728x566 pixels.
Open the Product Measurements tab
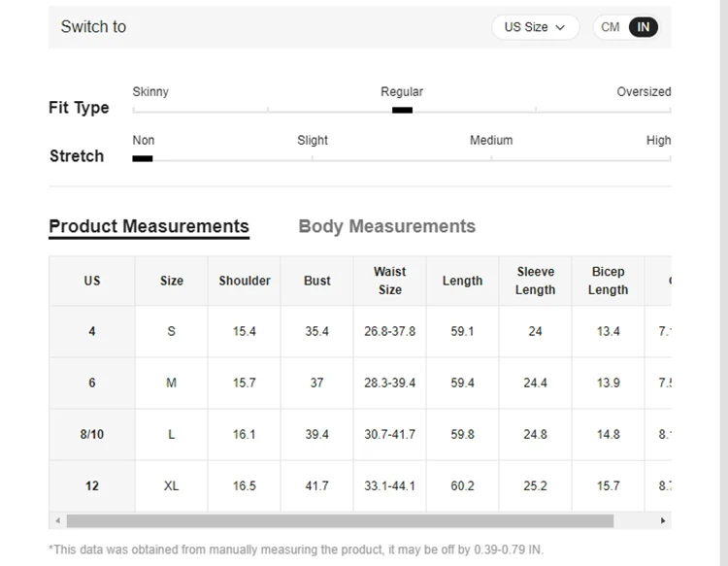(149, 226)
